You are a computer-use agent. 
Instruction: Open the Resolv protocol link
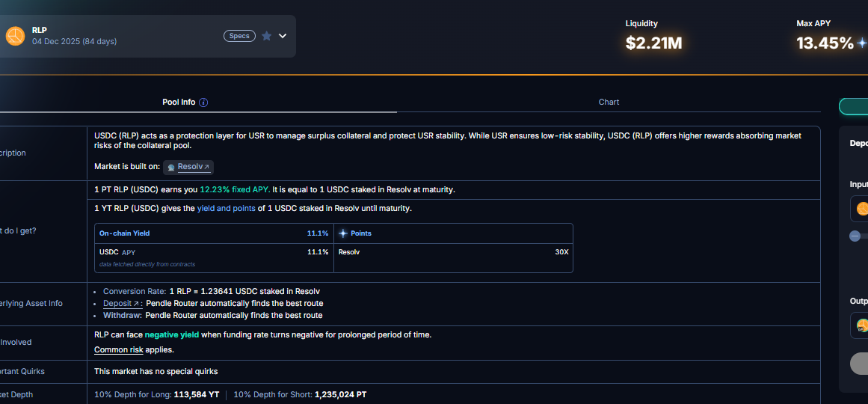click(193, 166)
